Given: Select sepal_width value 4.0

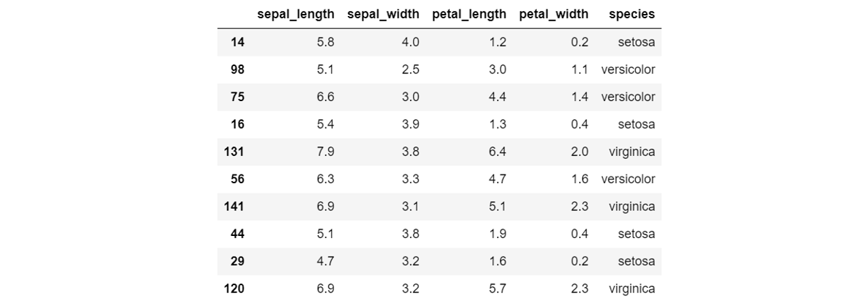Looking at the screenshot, I should (411, 42).
